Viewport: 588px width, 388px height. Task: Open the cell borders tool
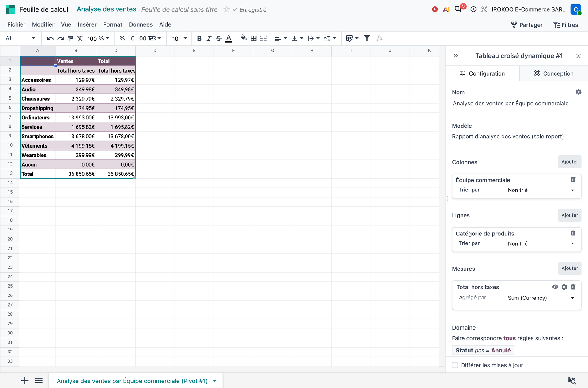click(x=254, y=38)
